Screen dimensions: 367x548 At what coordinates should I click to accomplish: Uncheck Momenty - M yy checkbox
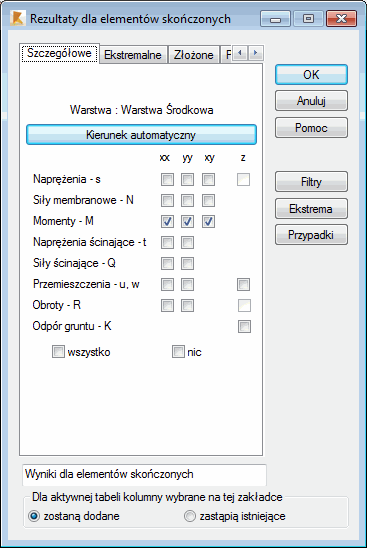[187, 222]
